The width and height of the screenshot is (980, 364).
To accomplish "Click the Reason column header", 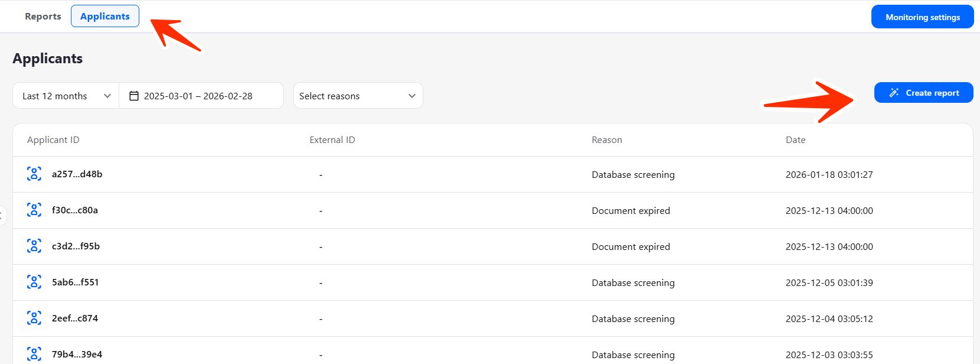I will 606,140.
